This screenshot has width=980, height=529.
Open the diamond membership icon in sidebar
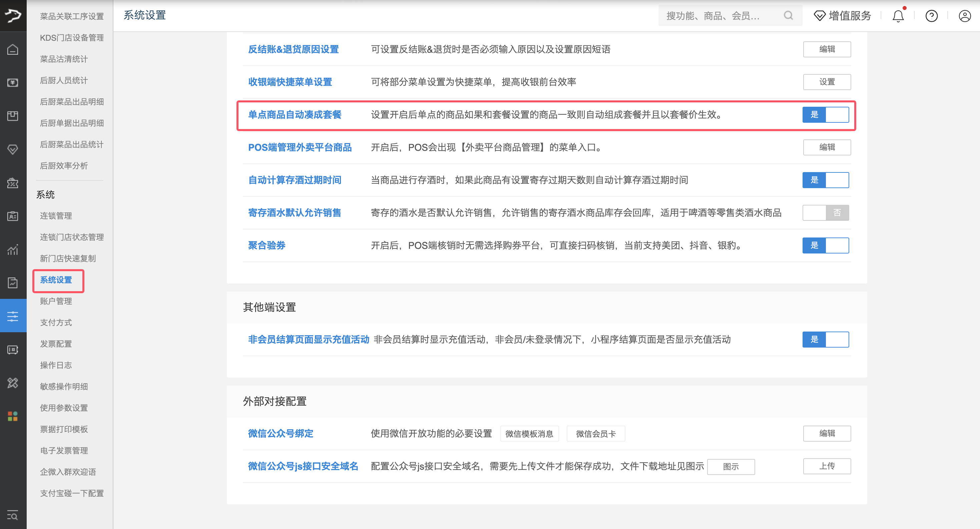[13, 149]
